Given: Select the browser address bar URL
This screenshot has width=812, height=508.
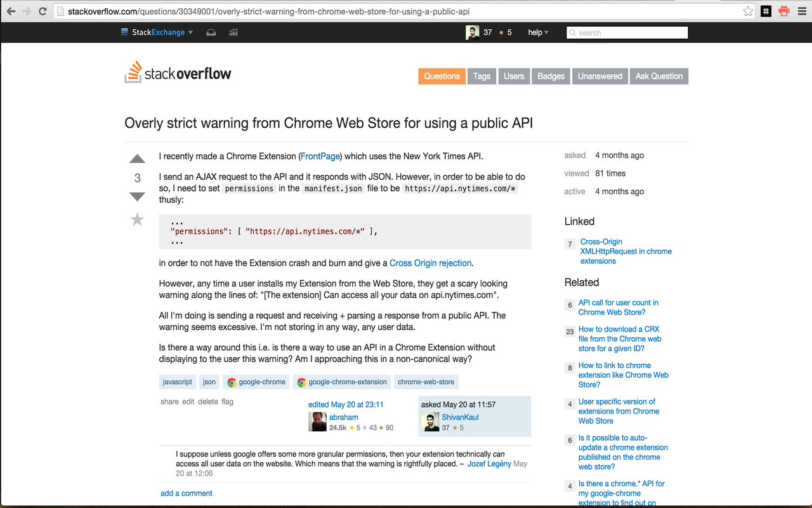Looking at the screenshot, I should [269, 11].
